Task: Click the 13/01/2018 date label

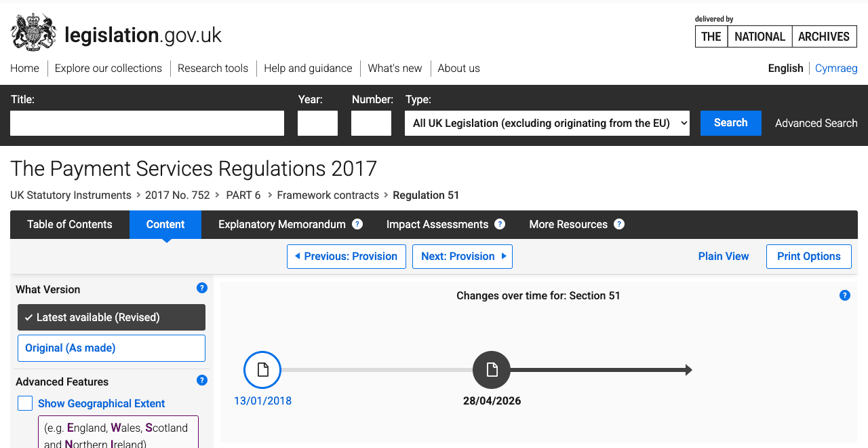Action: pyautogui.click(x=262, y=401)
